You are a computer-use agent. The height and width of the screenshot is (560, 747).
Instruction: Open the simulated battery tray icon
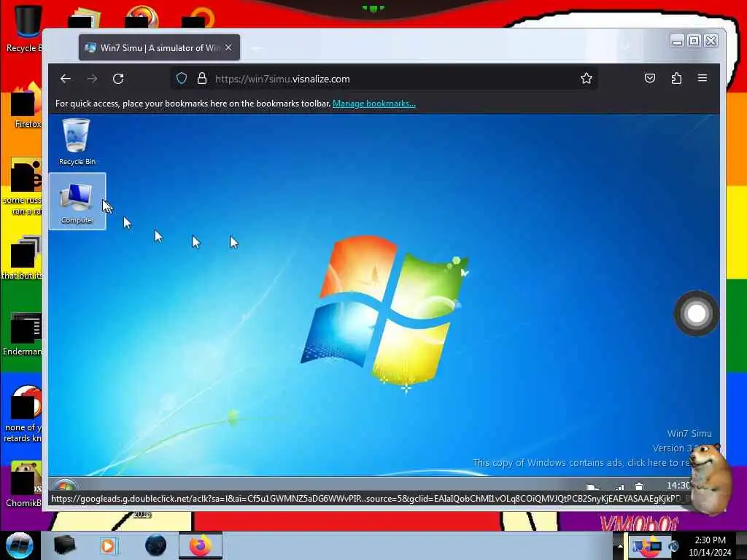tap(639, 486)
